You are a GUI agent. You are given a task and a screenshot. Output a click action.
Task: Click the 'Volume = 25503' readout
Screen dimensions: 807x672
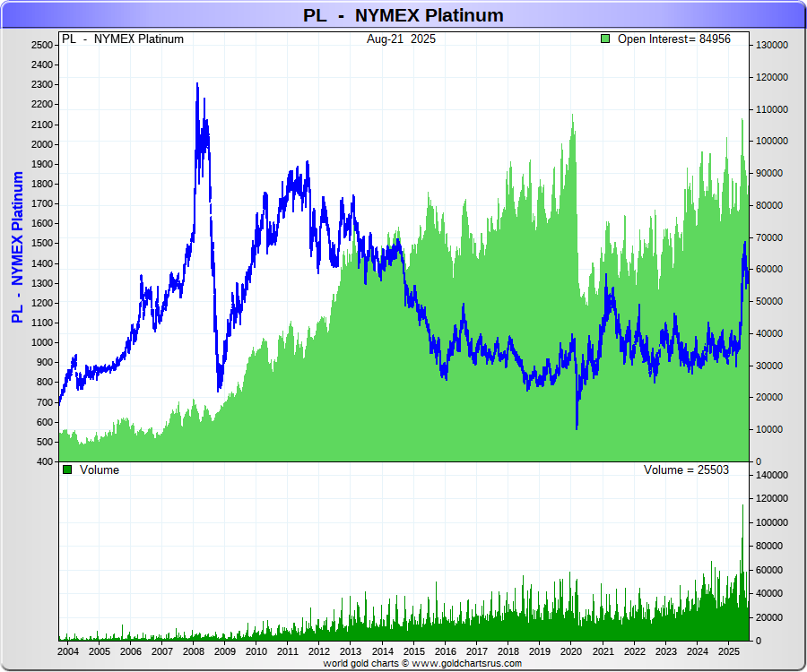[686, 470]
